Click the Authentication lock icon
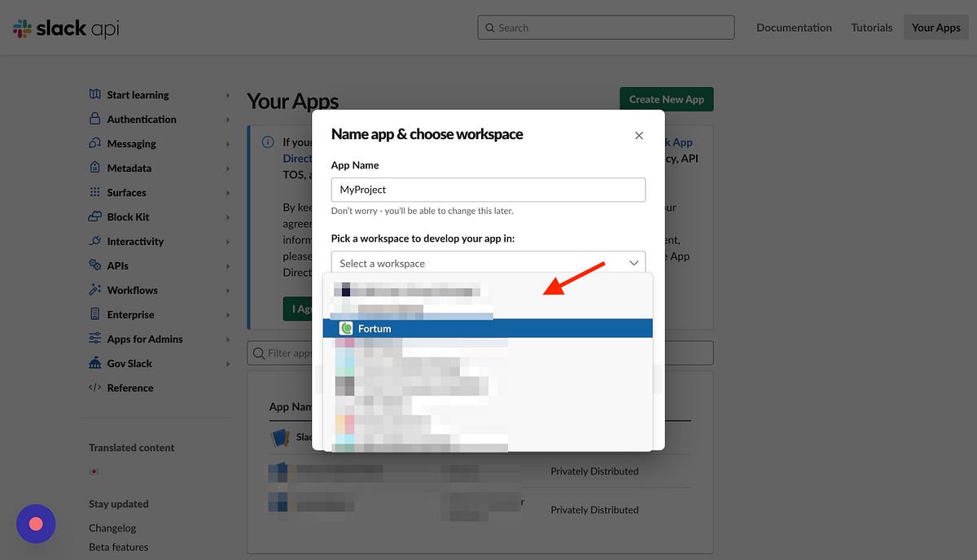 point(94,119)
